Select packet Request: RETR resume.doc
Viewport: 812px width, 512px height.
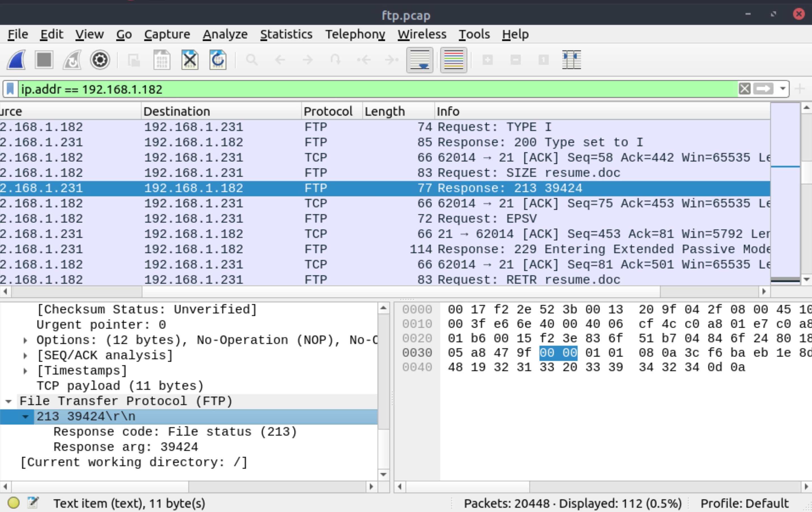pyautogui.click(x=385, y=279)
